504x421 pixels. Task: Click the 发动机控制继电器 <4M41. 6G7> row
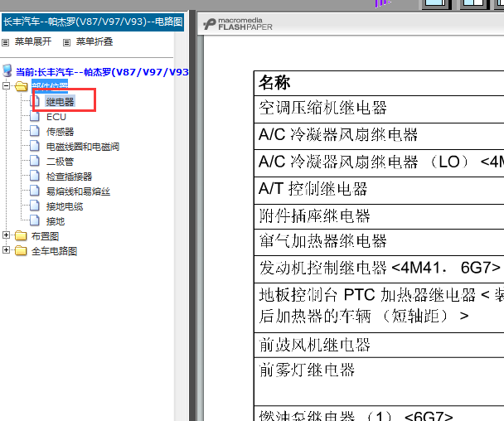tap(379, 269)
